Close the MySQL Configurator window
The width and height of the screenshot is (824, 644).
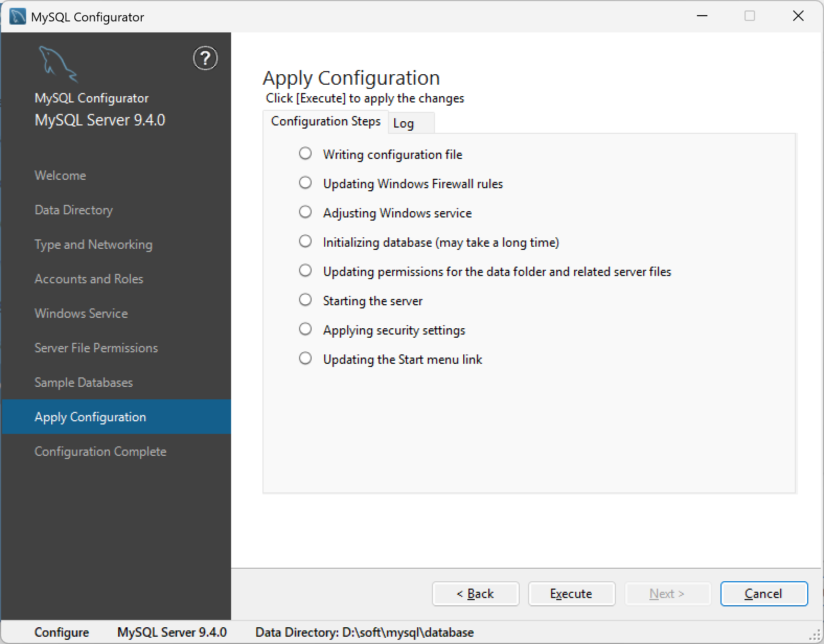pos(798,16)
